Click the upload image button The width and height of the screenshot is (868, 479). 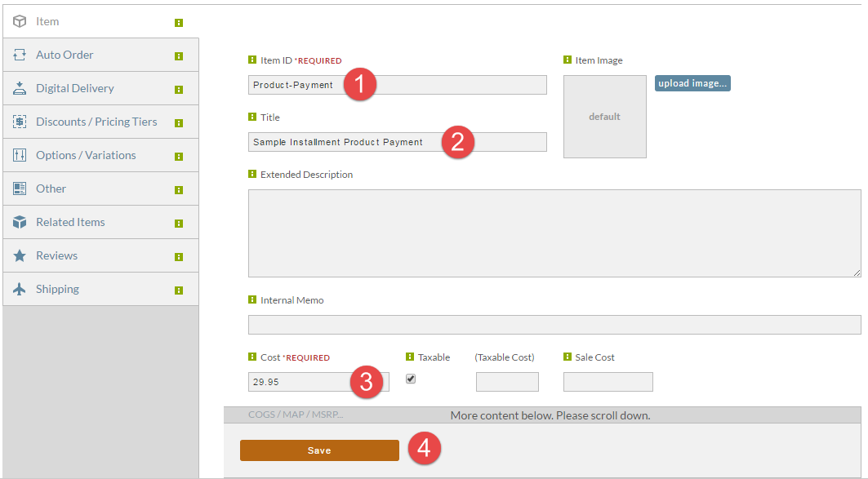[x=692, y=83]
